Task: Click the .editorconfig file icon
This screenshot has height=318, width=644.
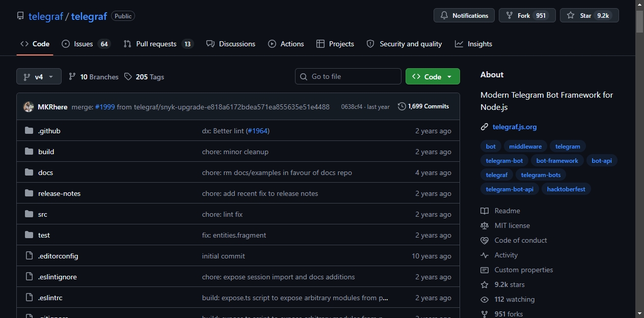Action: pos(29,256)
